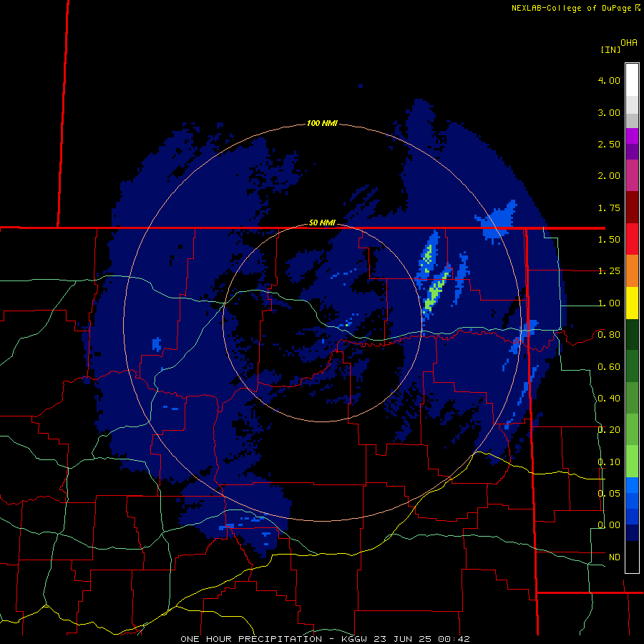The width and height of the screenshot is (644, 644).
Task: Select the 0.40 legend value
Action: 609,399
